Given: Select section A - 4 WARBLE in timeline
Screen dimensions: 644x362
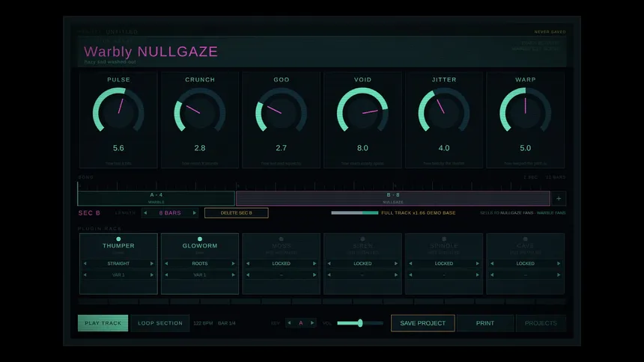Looking at the screenshot, I should tap(156, 198).
